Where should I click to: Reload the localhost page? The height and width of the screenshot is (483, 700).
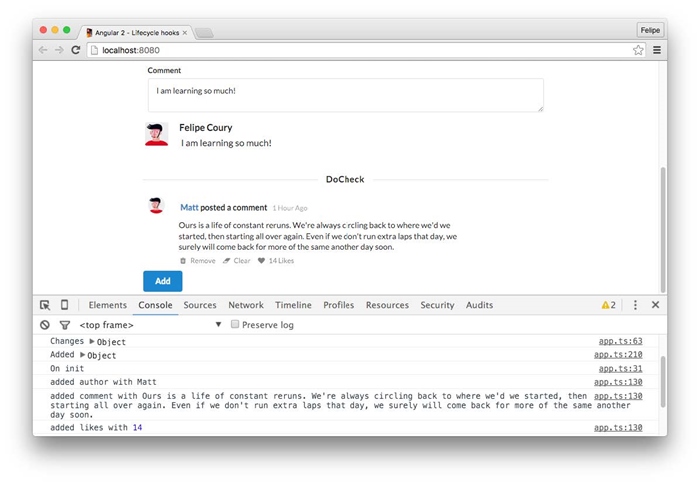[x=75, y=50]
